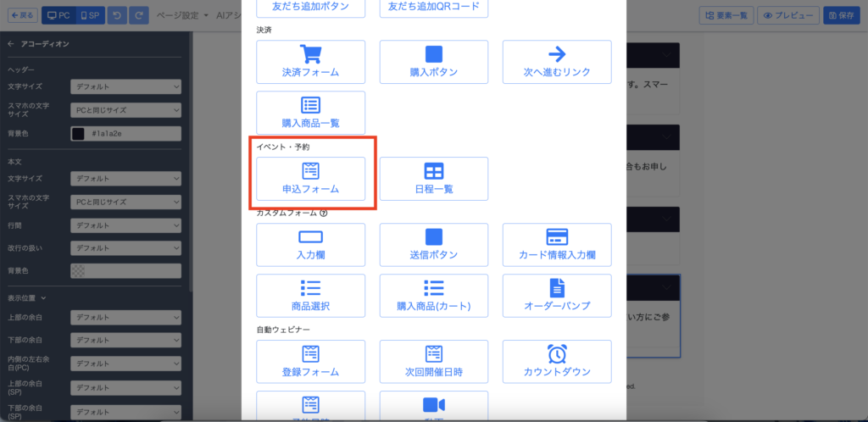This screenshot has height=422, width=868.
Task: Collapse the 表示位置 section chevron
Action: point(43,297)
